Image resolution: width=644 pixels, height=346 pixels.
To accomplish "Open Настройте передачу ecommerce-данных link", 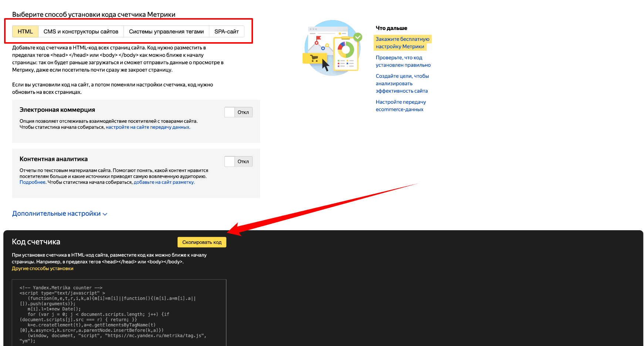I will pyautogui.click(x=401, y=105).
